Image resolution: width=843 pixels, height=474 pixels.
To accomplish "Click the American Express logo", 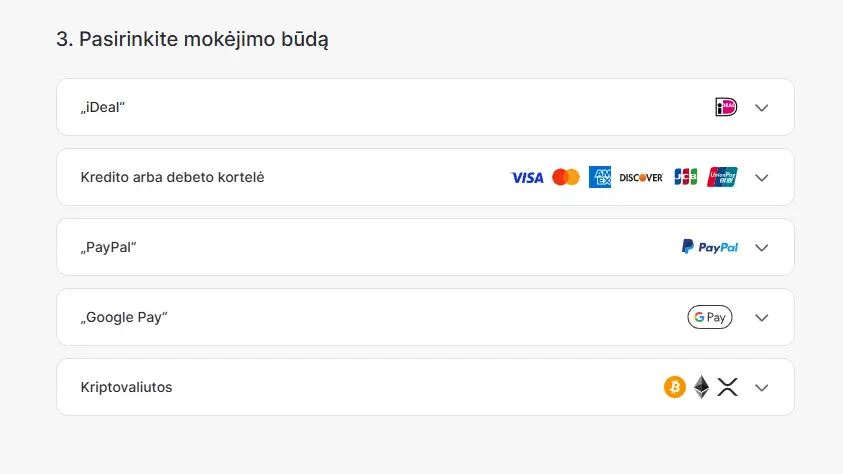I will [600, 177].
